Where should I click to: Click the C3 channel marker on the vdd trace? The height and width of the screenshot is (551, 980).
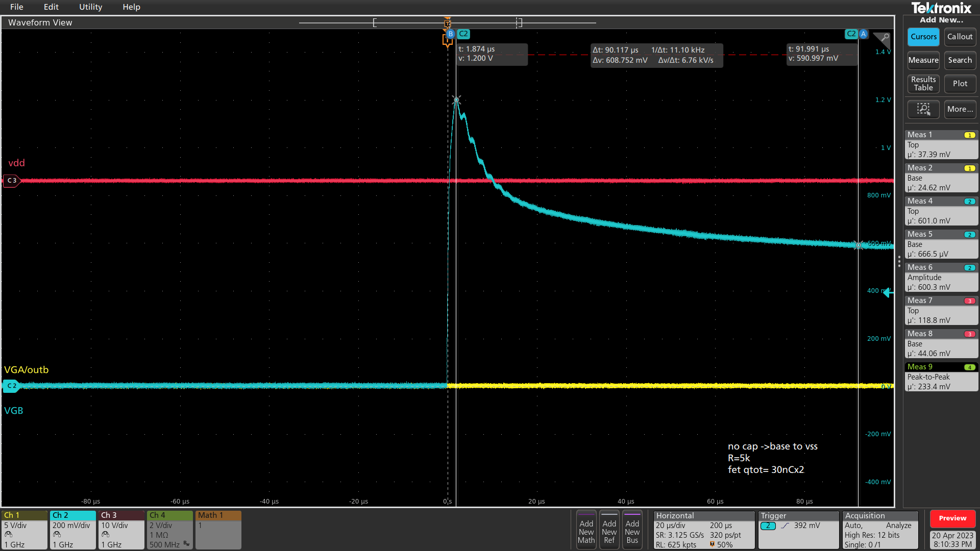12,180
